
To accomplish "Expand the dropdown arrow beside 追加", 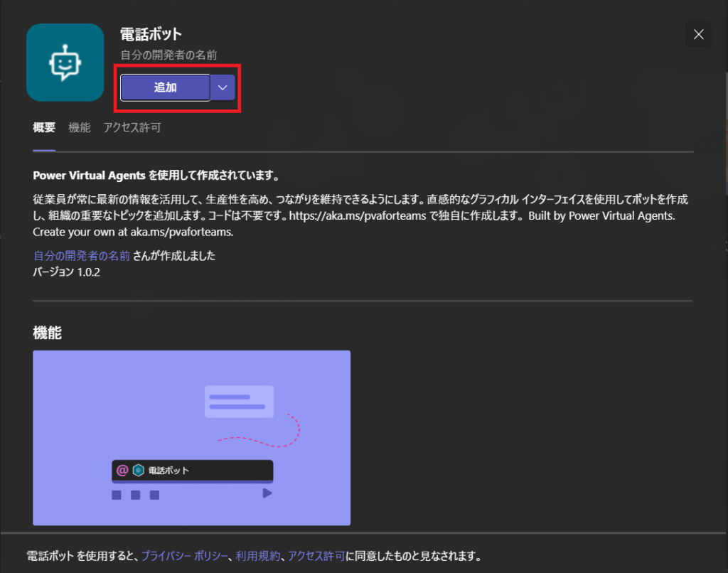I will coord(223,87).
